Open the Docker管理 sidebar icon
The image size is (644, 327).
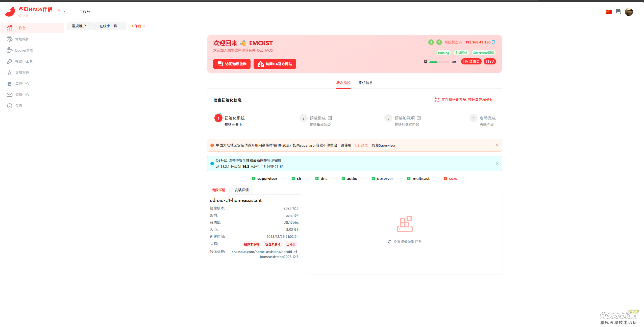click(10, 50)
